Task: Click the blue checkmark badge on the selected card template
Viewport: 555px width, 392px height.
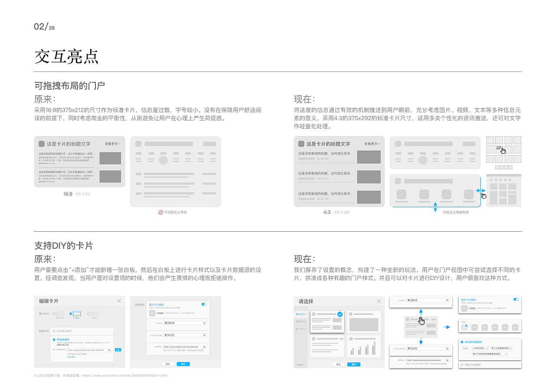Action: [x=340, y=314]
